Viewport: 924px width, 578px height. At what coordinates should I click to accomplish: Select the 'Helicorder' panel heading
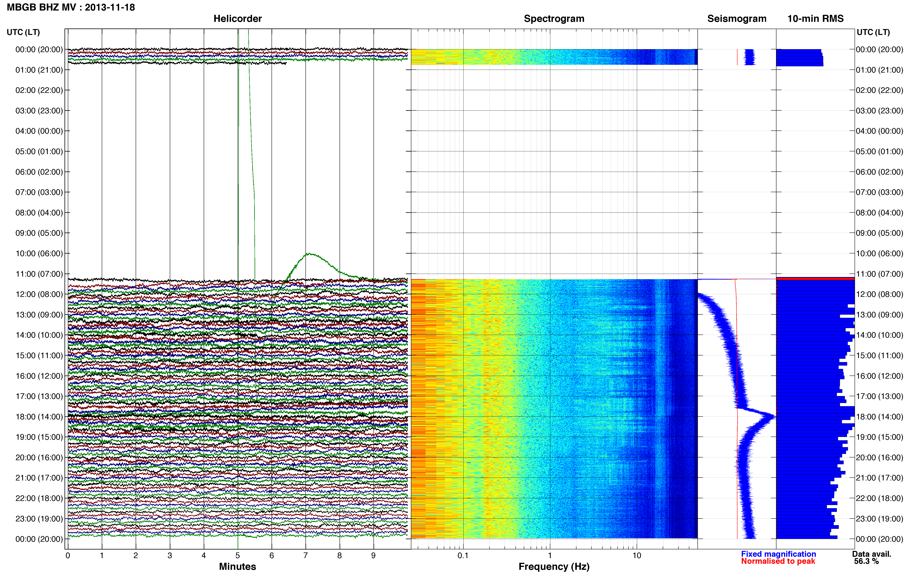point(237,18)
